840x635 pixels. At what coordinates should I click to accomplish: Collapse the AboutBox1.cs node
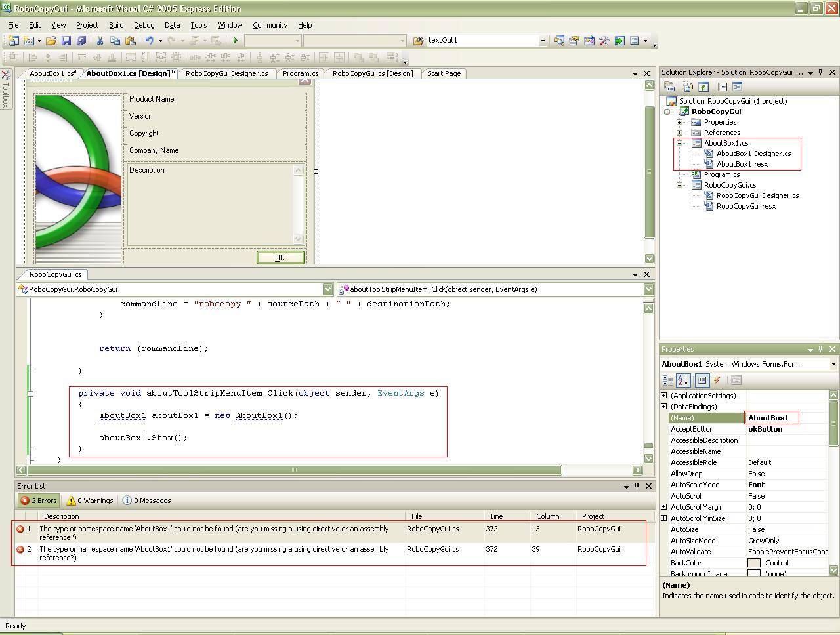pos(680,143)
